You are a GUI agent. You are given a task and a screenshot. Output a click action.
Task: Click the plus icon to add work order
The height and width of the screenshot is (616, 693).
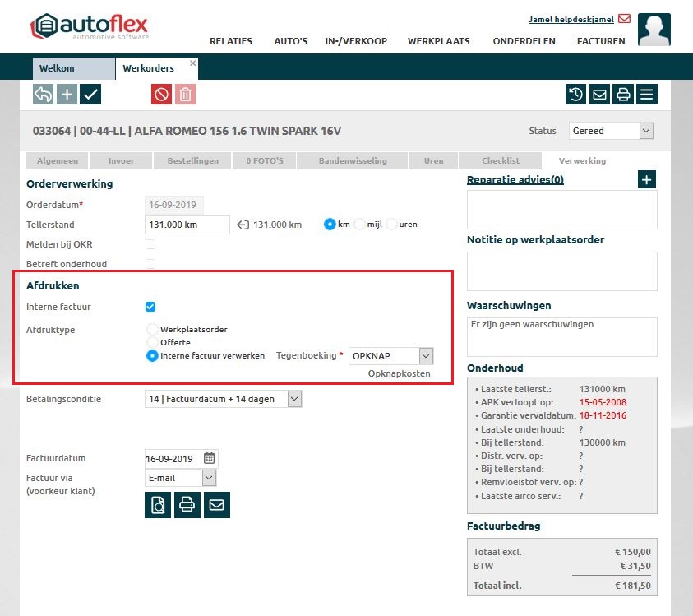click(x=67, y=95)
